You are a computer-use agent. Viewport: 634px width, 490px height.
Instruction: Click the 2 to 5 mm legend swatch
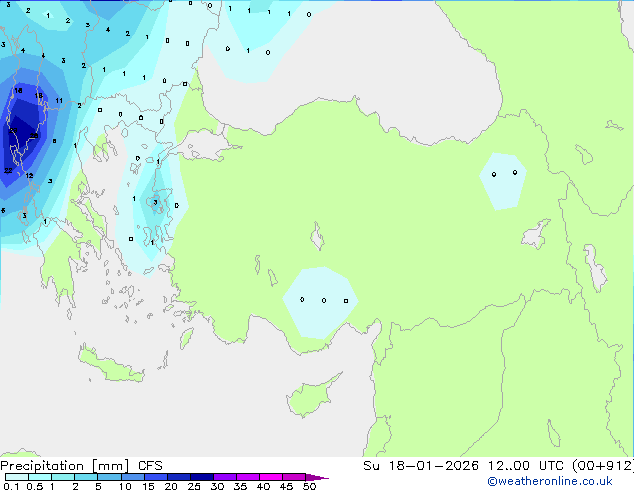86,477
